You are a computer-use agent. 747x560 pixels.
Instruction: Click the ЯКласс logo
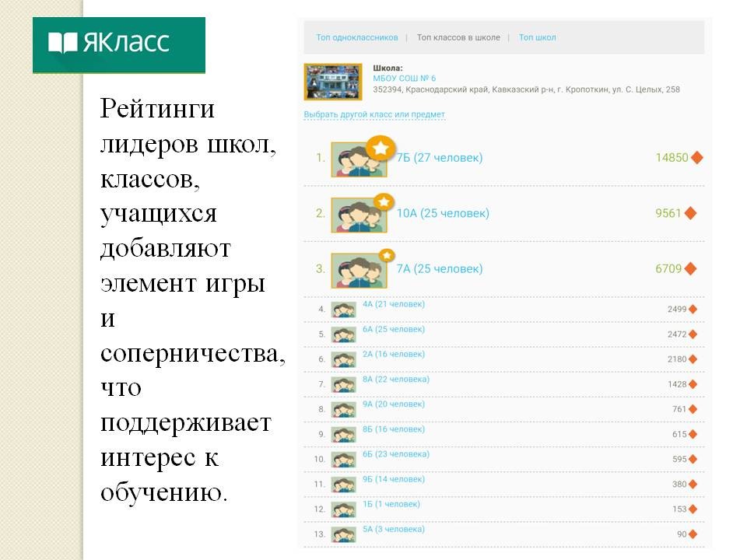tap(118, 44)
